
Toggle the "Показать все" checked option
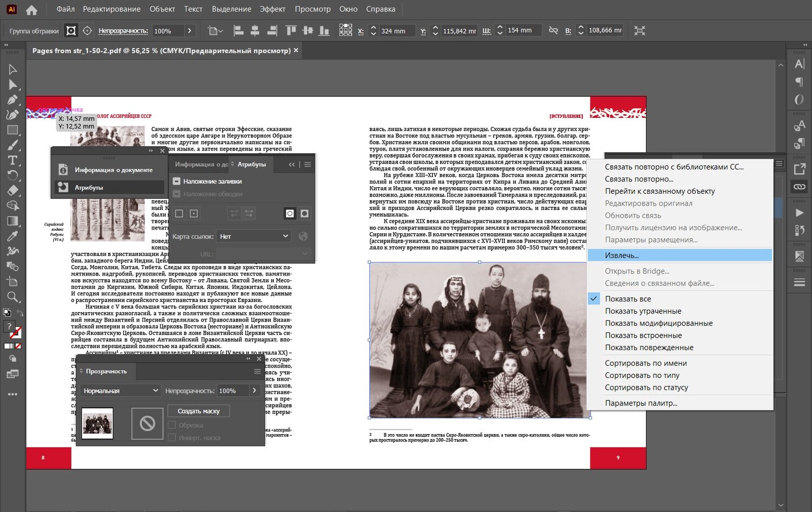(628, 299)
